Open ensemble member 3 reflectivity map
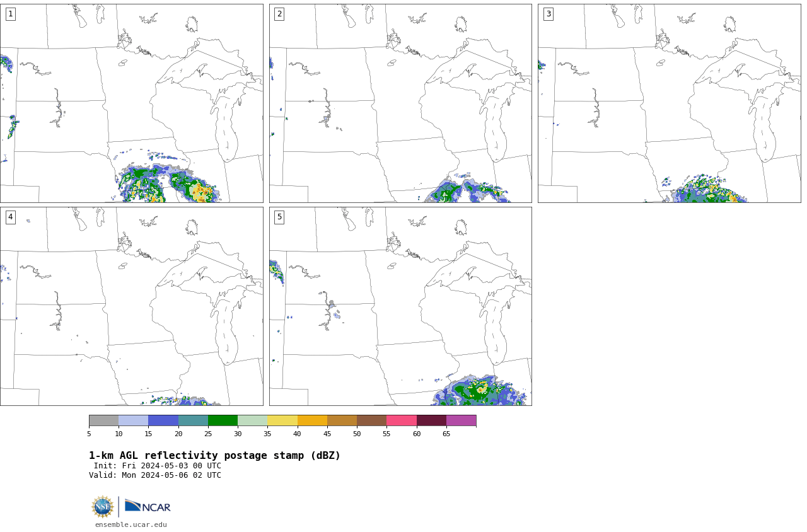 [x=669, y=103]
